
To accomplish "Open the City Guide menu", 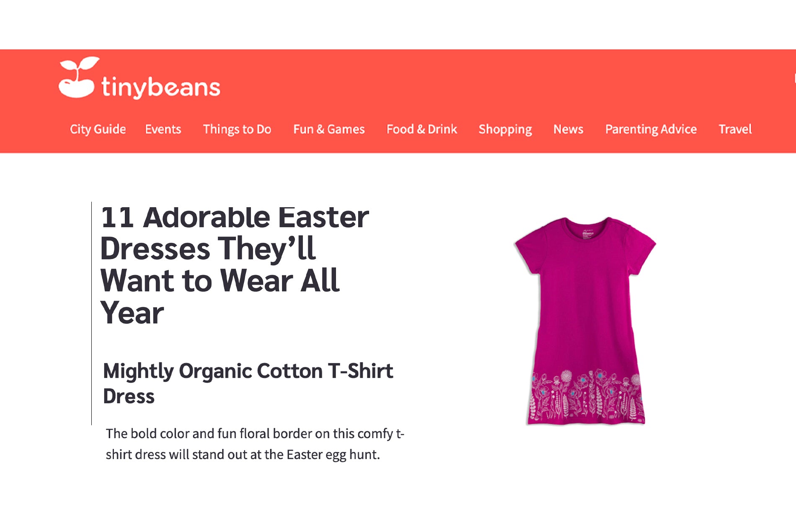I will click(98, 129).
